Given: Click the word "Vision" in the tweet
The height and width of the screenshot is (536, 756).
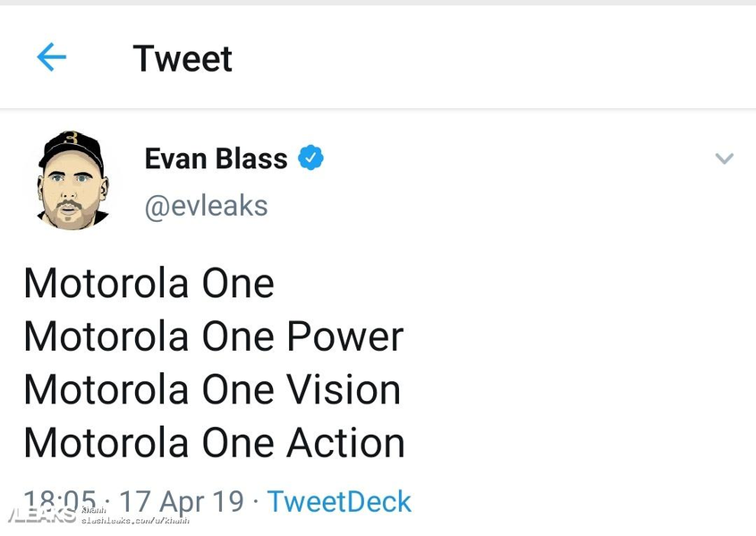Looking at the screenshot, I should tap(344, 390).
